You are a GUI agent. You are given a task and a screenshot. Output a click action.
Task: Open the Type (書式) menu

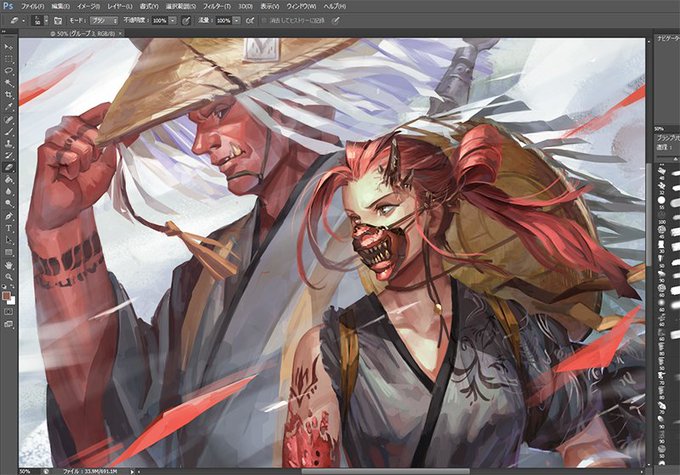[149, 7]
